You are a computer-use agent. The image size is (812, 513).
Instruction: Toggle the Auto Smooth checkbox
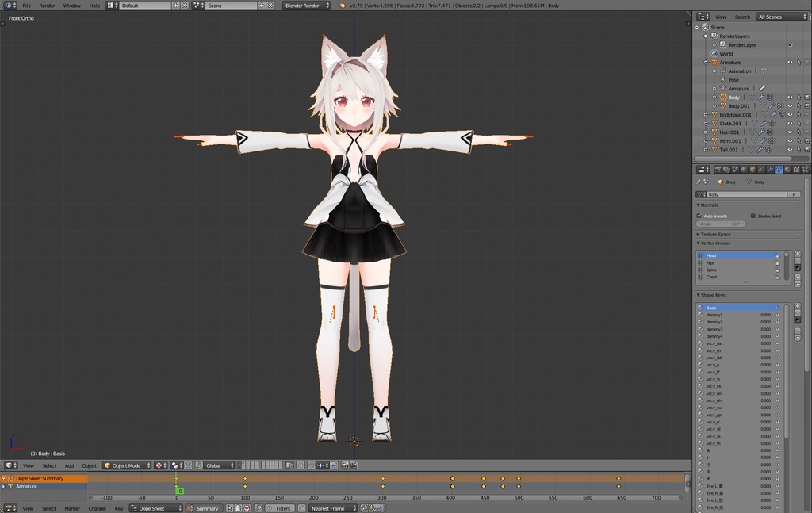pyautogui.click(x=699, y=216)
